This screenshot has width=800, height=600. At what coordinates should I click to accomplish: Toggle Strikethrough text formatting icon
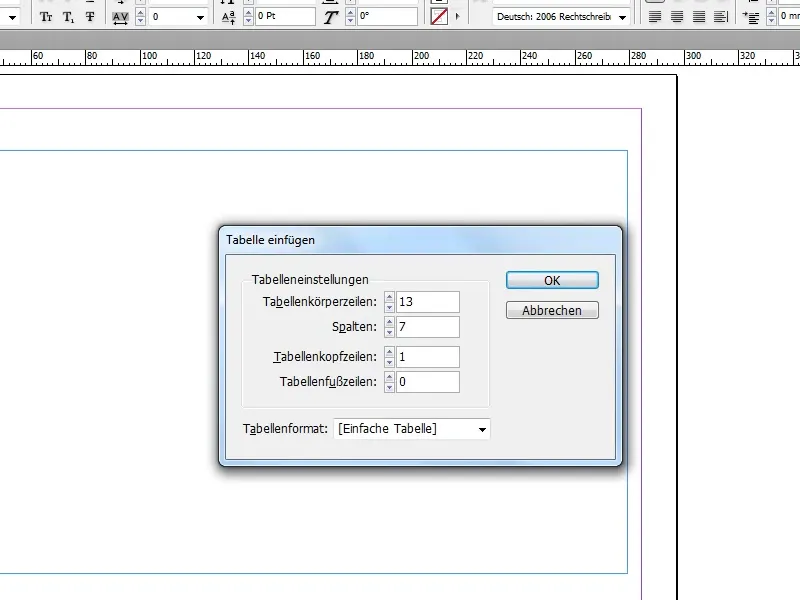(90, 17)
